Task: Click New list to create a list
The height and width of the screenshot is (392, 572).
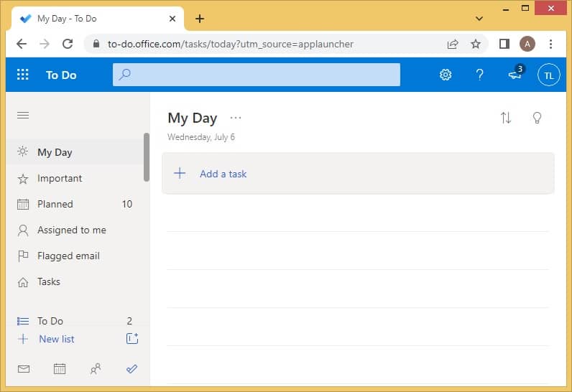Action: tap(57, 339)
